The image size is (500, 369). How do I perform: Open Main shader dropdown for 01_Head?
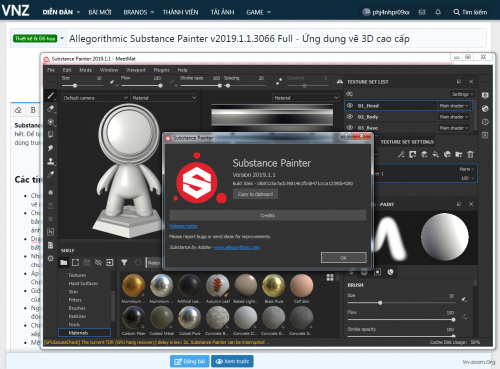[454, 106]
